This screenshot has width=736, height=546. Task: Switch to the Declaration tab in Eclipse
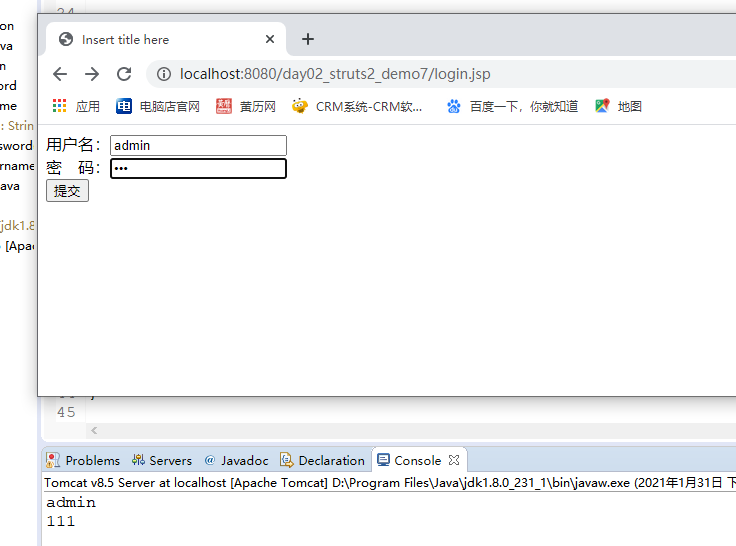click(322, 461)
